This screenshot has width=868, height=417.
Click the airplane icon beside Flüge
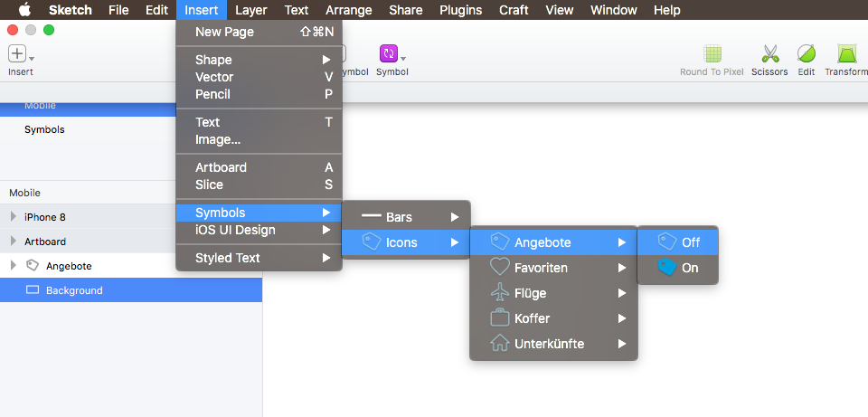coord(500,292)
